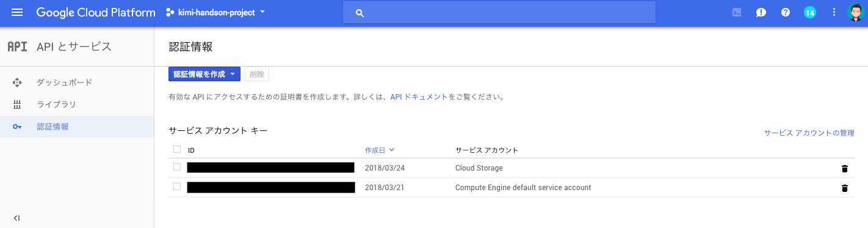Activate Cloud Shell icon

point(737,12)
